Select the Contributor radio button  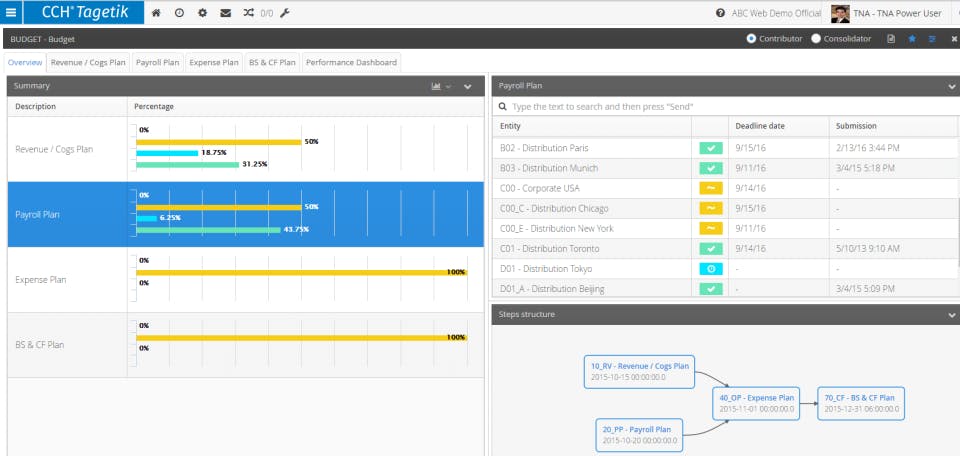point(751,39)
